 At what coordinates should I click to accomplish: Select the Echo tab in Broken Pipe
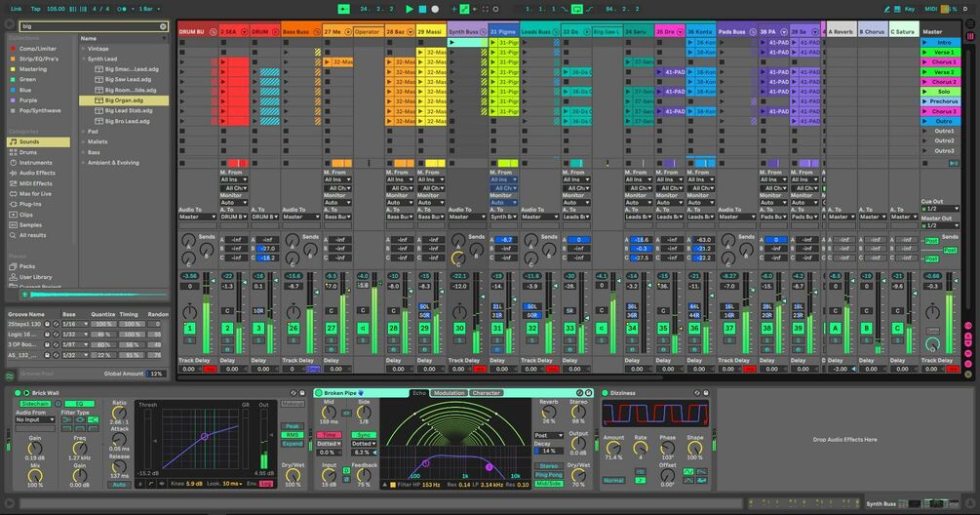point(419,393)
